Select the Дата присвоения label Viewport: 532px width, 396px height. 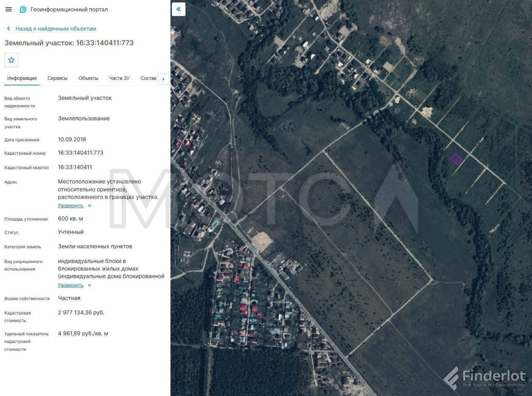point(22,140)
